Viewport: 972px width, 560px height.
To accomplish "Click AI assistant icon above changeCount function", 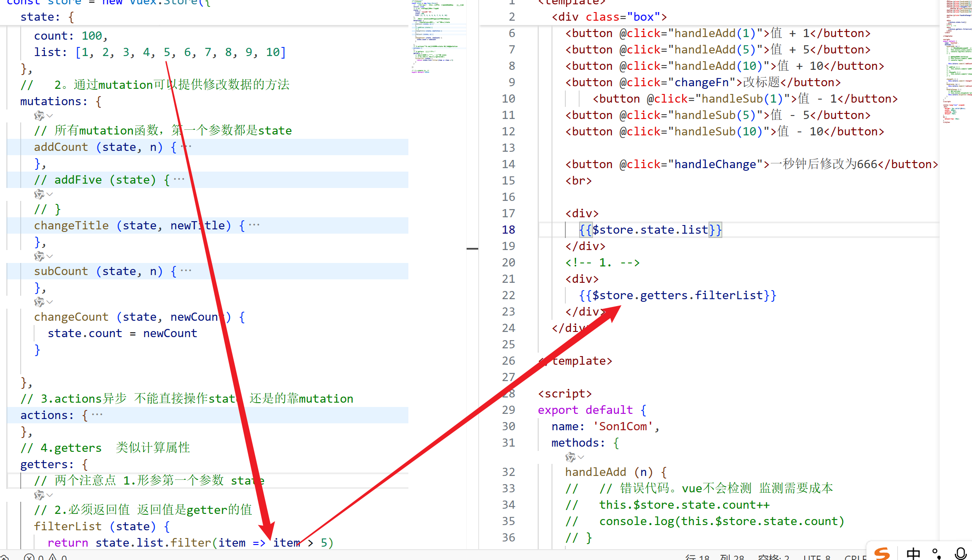I will point(39,302).
